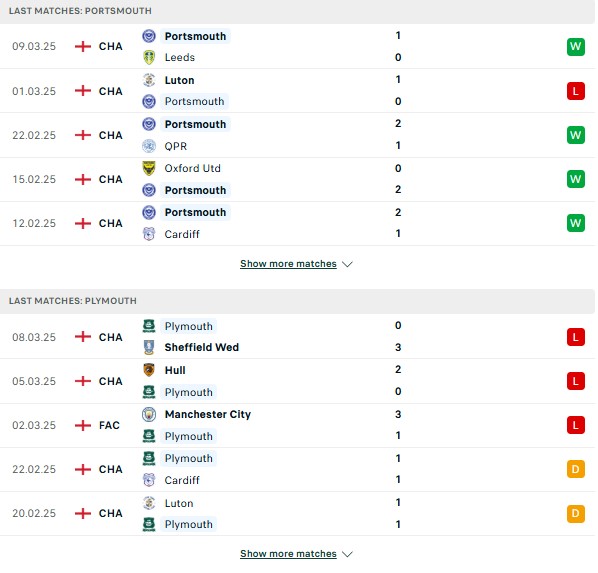Click the red L badge for Luton vs Portsmouth

pos(575,91)
